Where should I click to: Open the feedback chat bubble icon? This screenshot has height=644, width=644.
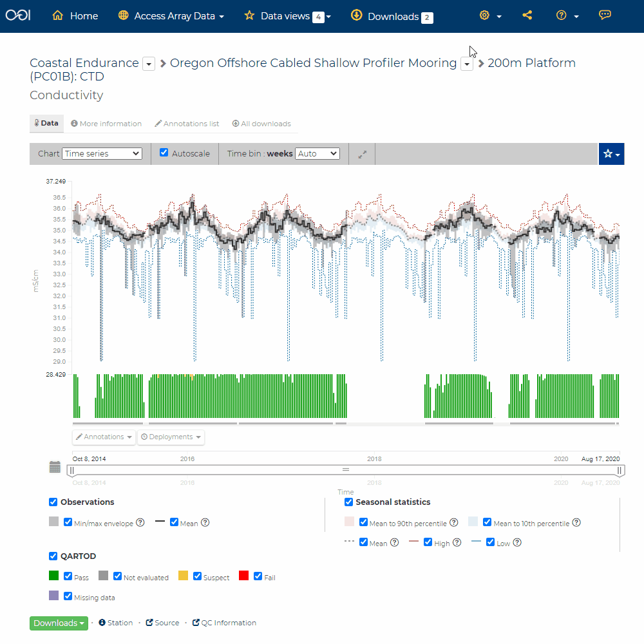(605, 15)
